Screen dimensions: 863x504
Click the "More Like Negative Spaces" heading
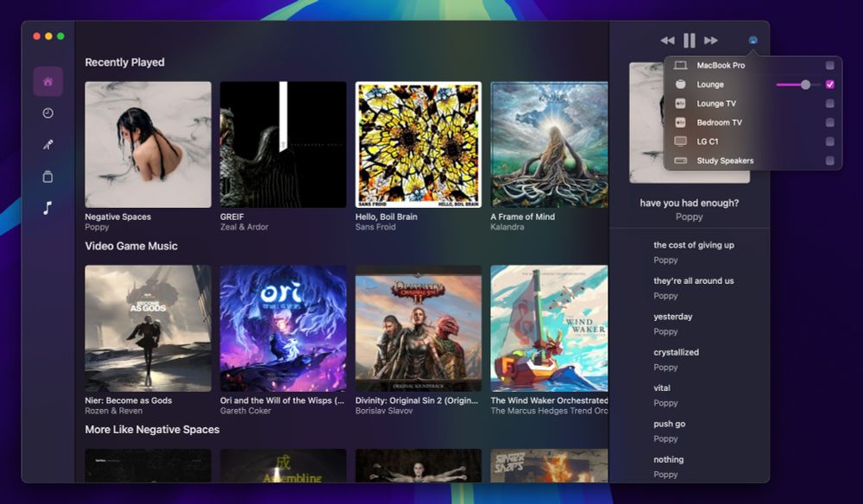(152, 430)
